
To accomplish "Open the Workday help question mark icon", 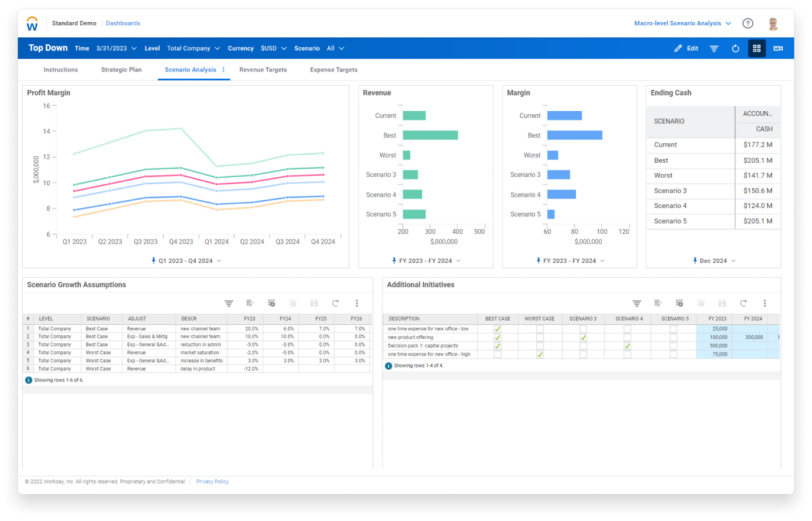I will tap(747, 23).
